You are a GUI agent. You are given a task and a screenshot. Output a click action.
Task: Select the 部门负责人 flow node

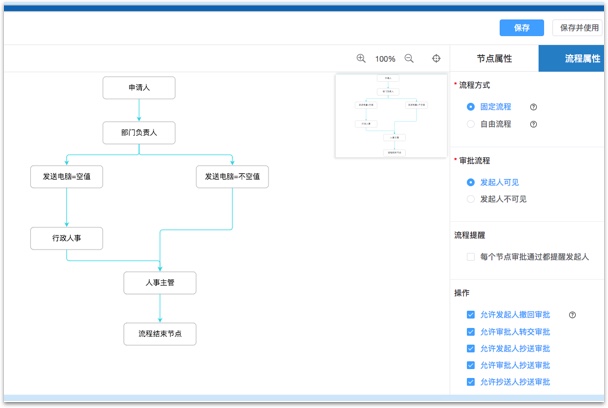tap(139, 133)
